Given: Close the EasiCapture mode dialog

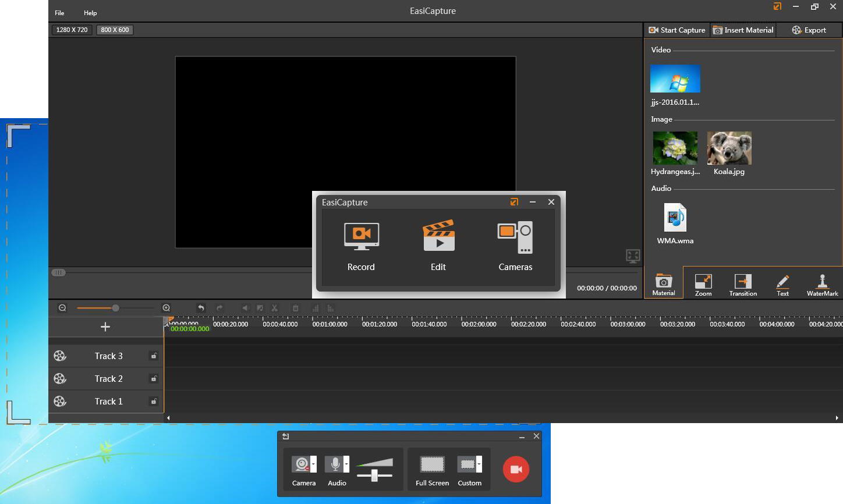Looking at the screenshot, I should coord(551,202).
